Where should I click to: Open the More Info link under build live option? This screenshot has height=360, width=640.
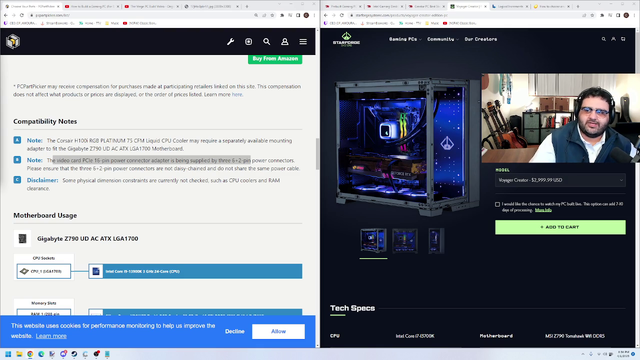pyautogui.click(x=543, y=210)
